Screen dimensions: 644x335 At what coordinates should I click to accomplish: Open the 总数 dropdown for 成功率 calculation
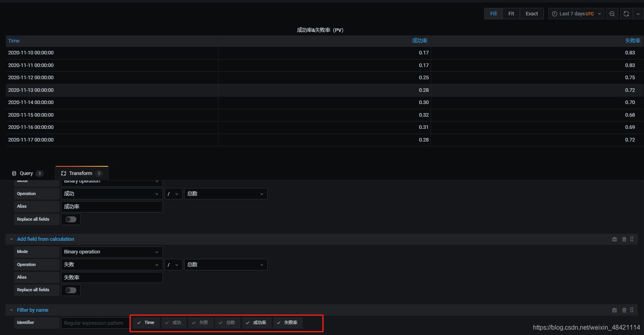point(226,194)
